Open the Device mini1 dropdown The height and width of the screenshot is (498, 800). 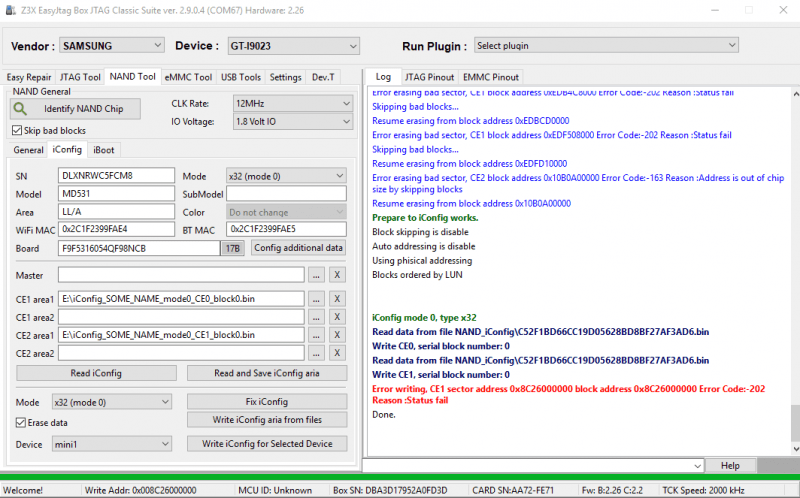pos(112,444)
